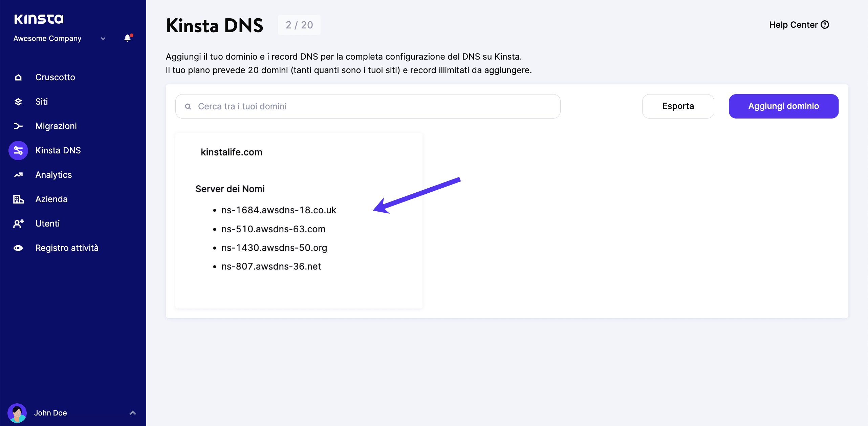Click the Esporta button
This screenshot has height=426, width=868.
[x=677, y=106]
